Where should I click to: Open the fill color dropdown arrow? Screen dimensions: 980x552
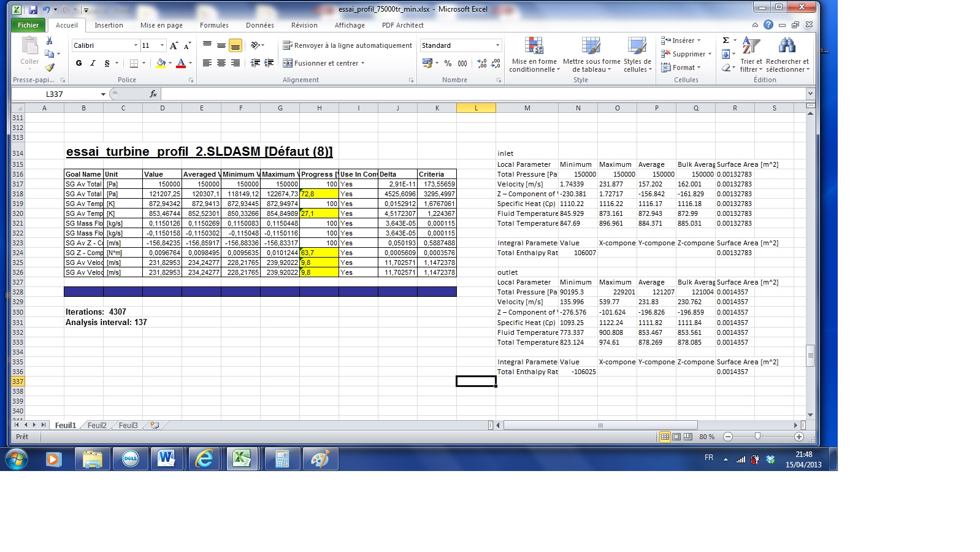[x=170, y=63]
